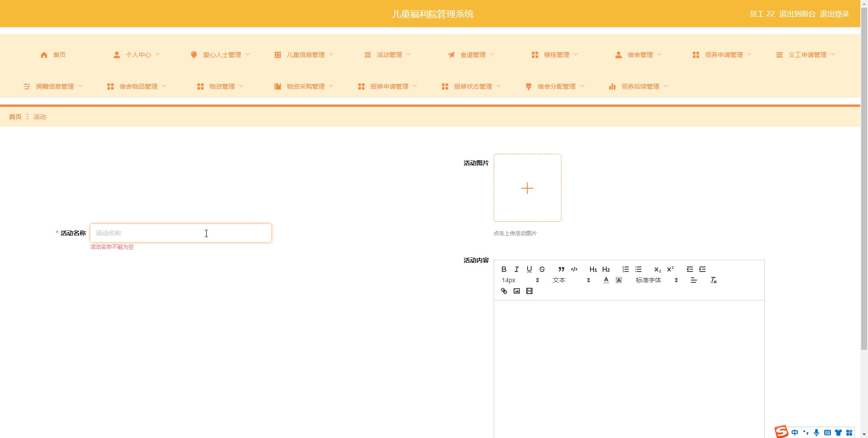Increase indent in the editor
The image size is (868, 438).
click(703, 269)
